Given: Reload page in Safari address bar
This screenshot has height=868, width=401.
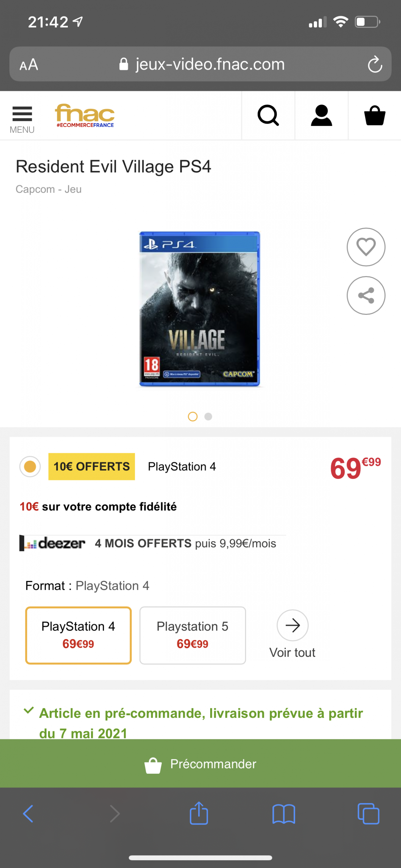Looking at the screenshot, I should [x=375, y=64].
